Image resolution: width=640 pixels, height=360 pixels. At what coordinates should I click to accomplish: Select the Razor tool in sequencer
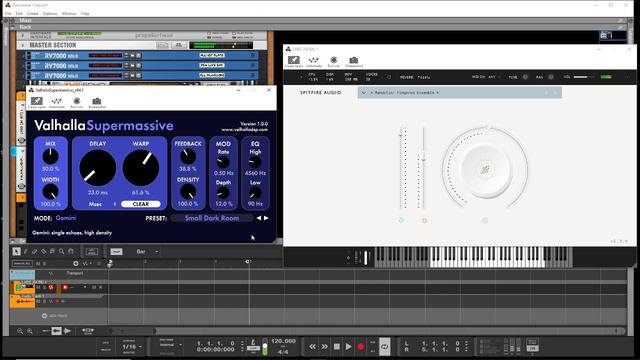(x=43, y=251)
